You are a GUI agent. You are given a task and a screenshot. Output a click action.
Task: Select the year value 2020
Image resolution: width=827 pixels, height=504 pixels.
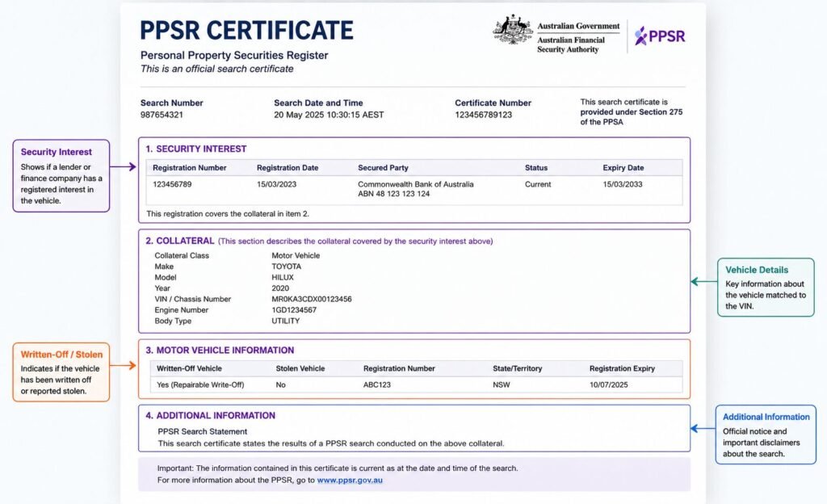point(280,288)
